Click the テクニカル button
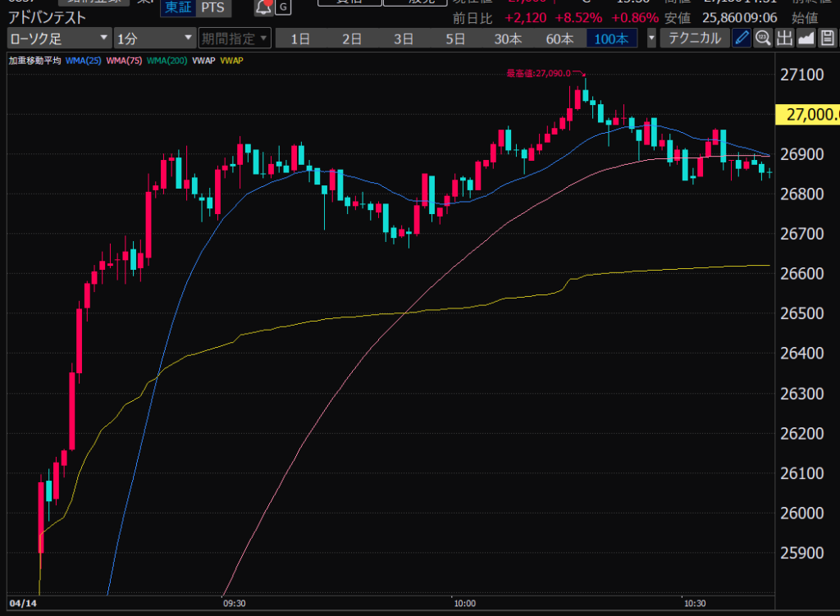 coord(695,38)
